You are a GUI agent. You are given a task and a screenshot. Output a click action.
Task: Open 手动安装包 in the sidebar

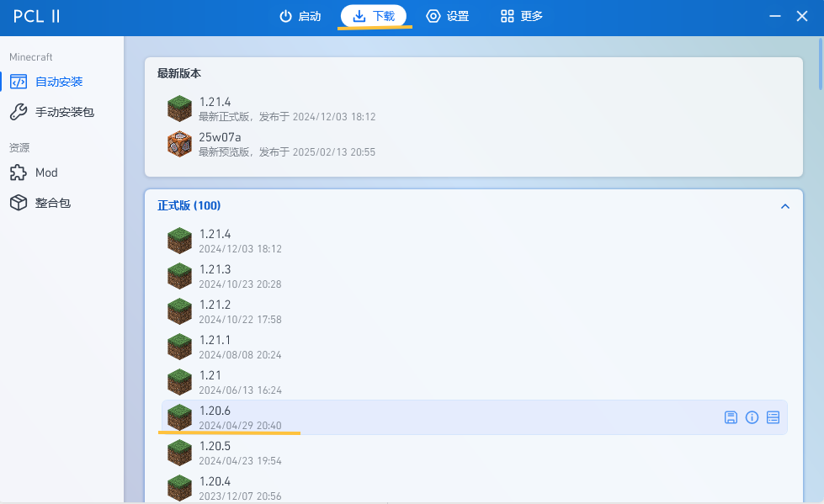point(62,112)
